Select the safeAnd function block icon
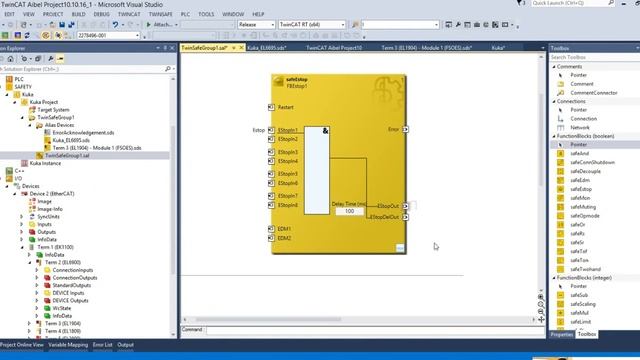This screenshot has width=640, height=360. 560,153
